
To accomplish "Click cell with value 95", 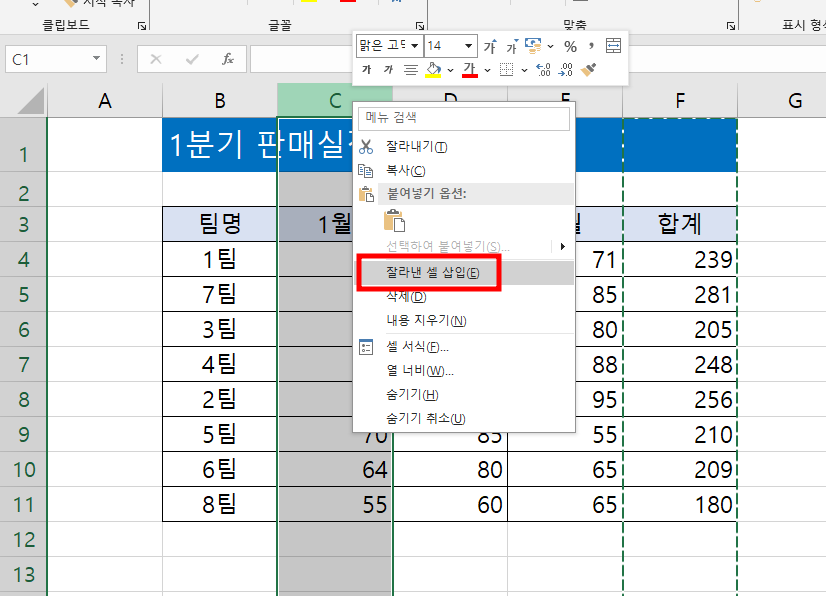I will (x=599, y=399).
